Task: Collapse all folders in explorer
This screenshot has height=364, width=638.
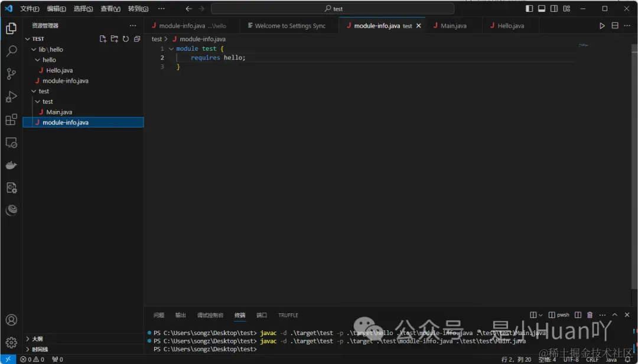Action: coord(137,38)
